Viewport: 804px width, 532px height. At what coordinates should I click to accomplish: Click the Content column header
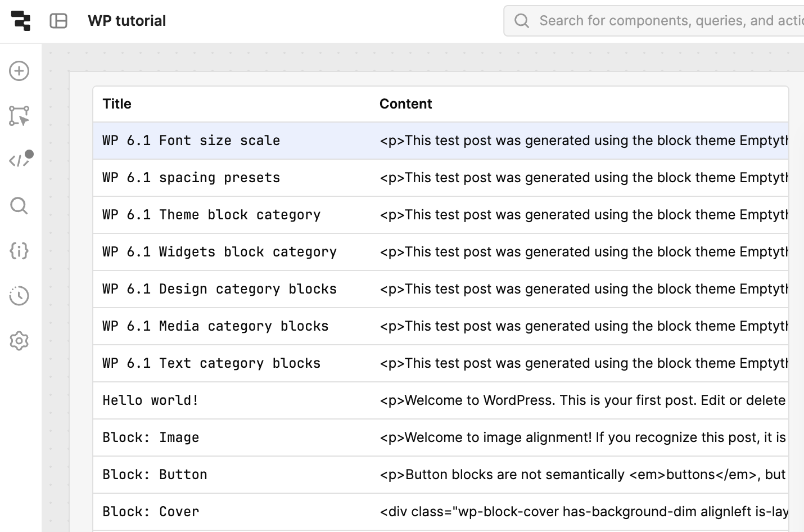click(405, 104)
